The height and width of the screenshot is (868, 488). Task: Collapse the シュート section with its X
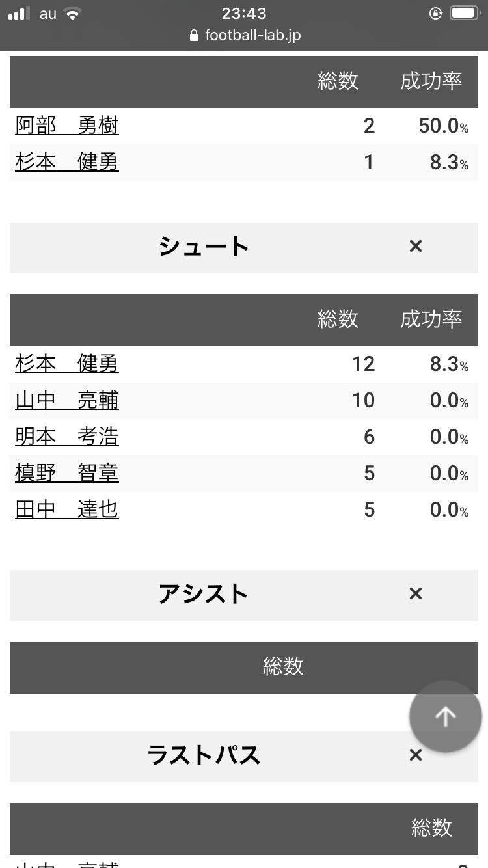click(x=416, y=246)
